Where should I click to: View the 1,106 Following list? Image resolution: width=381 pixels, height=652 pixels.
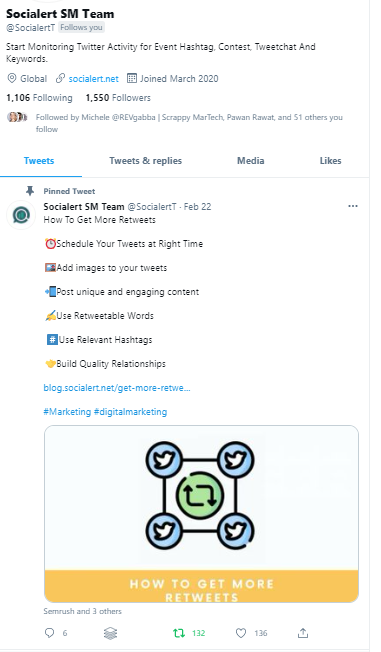point(39,98)
